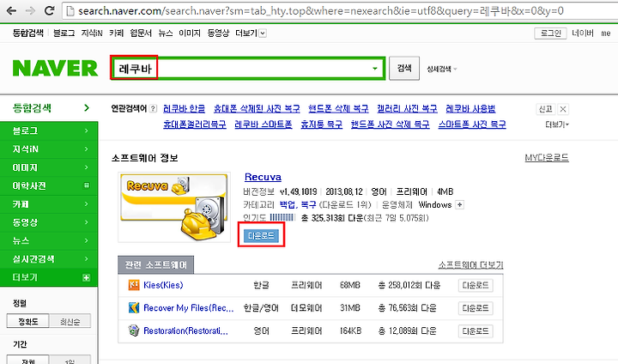Select 블로그 top tab
The height and width of the screenshot is (364, 618).
[x=64, y=33]
